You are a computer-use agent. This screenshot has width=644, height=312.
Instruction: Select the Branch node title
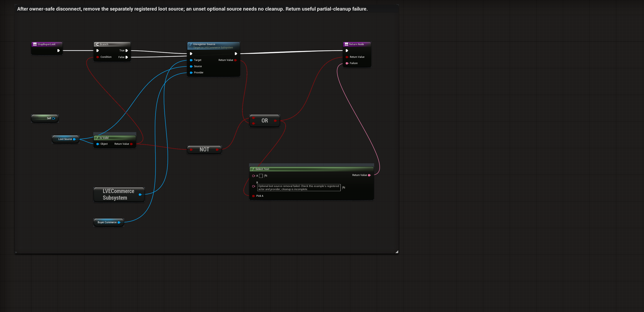click(x=104, y=44)
